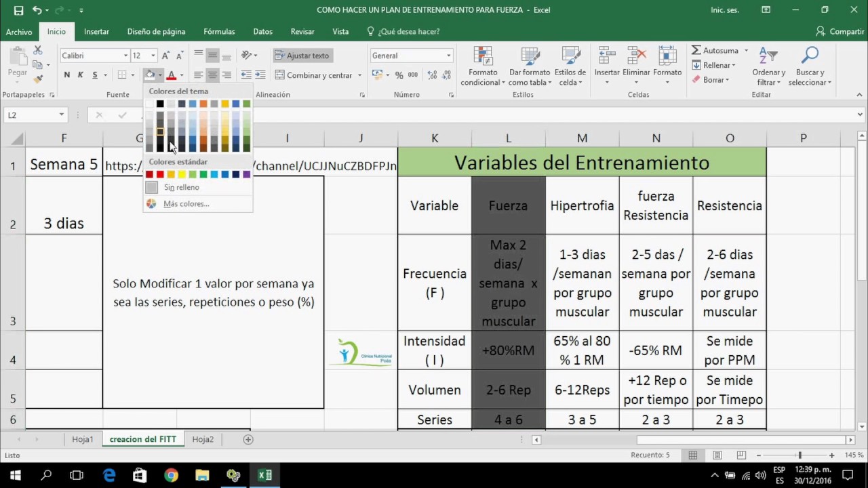This screenshot has width=868, height=488.
Task: Select the Hoja2 sheet tab
Action: pos(203,439)
